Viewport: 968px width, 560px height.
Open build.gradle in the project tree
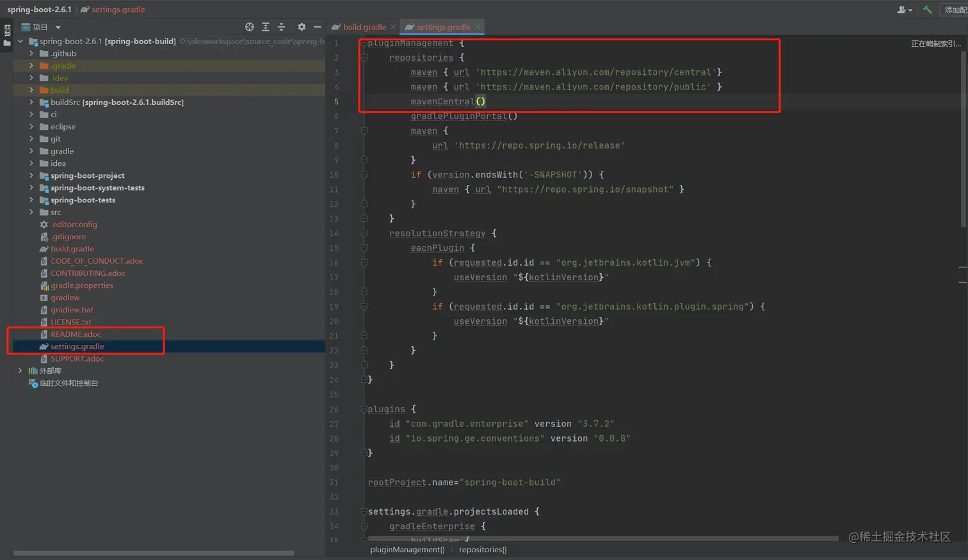(72, 248)
